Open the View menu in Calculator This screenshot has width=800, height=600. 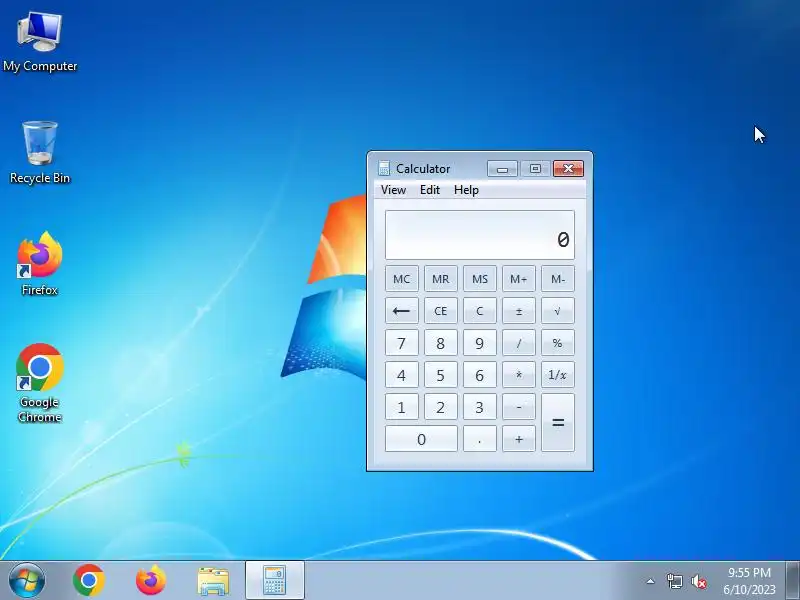point(393,190)
